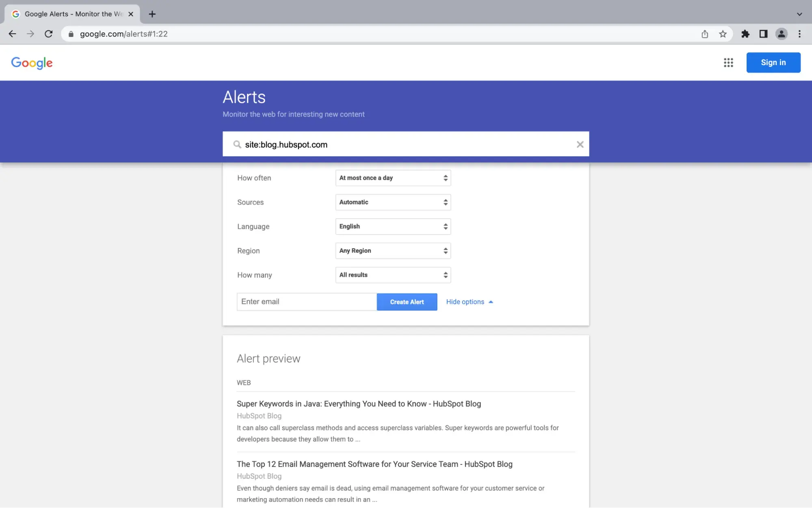
Task: Clear the alert search query
Action: [580, 144]
